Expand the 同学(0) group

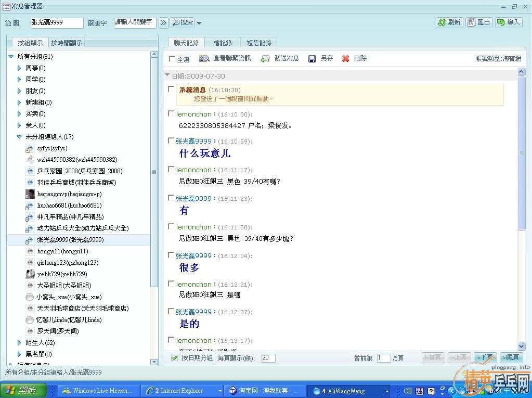[19, 80]
